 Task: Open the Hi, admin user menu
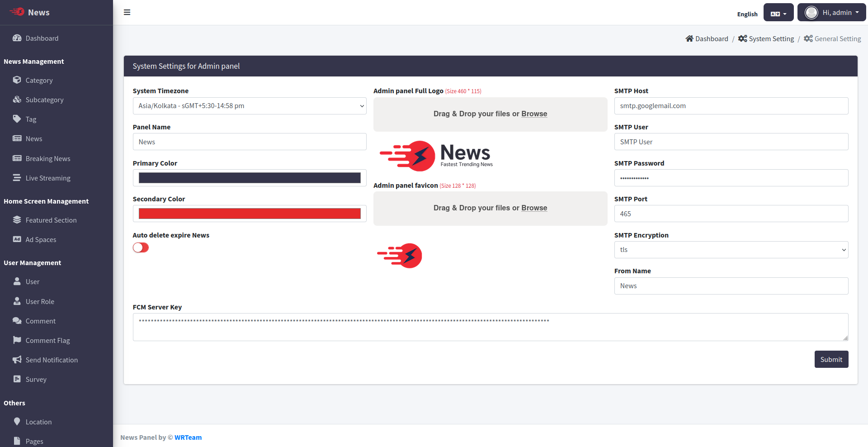tap(831, 13)
